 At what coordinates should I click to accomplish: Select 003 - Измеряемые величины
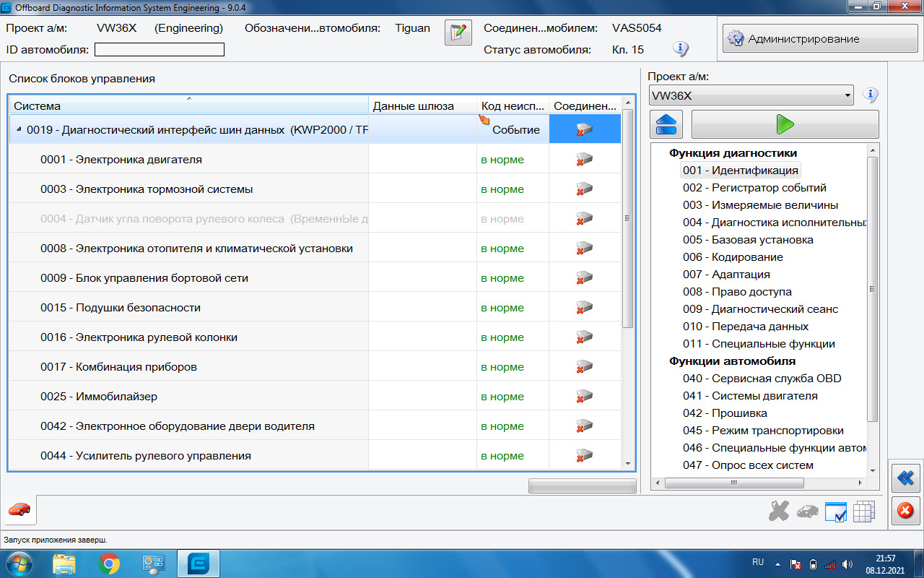pyautogui.click(x=761, y=205)
